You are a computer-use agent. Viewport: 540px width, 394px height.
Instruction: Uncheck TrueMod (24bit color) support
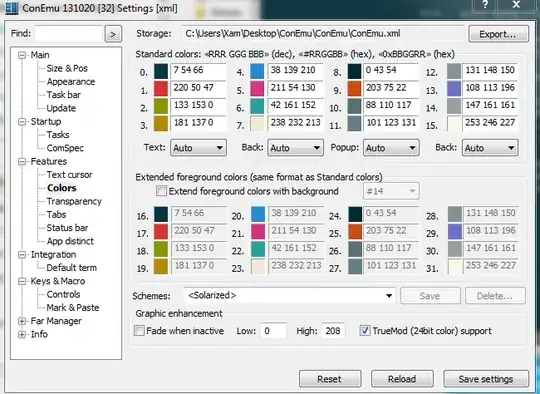[365, 331]
